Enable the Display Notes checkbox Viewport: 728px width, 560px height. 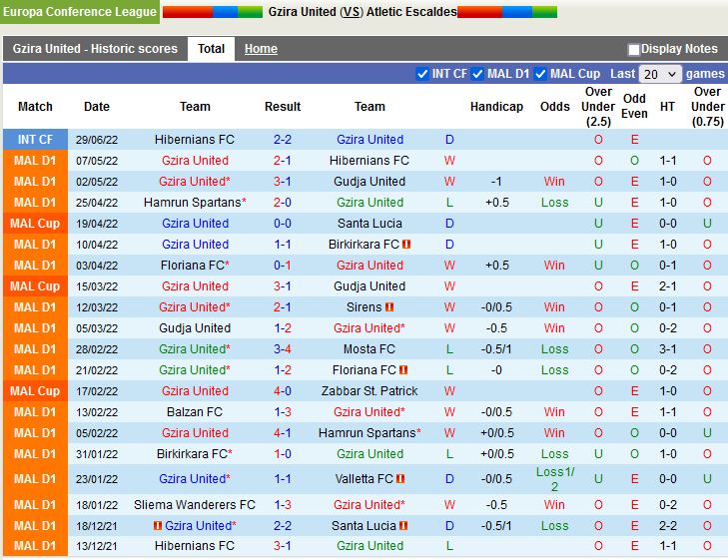pos(633,50)
